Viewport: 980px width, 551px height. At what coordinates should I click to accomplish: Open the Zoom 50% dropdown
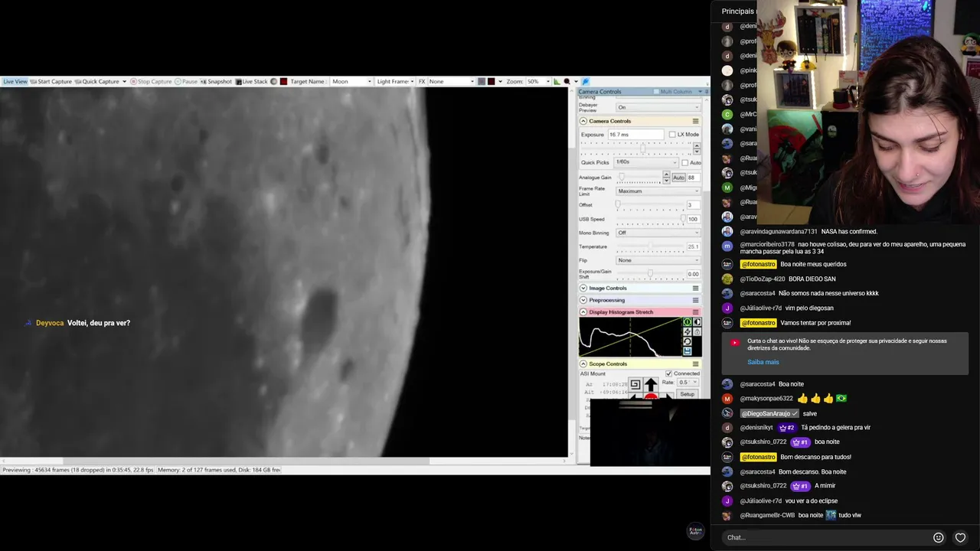[537, 81]
